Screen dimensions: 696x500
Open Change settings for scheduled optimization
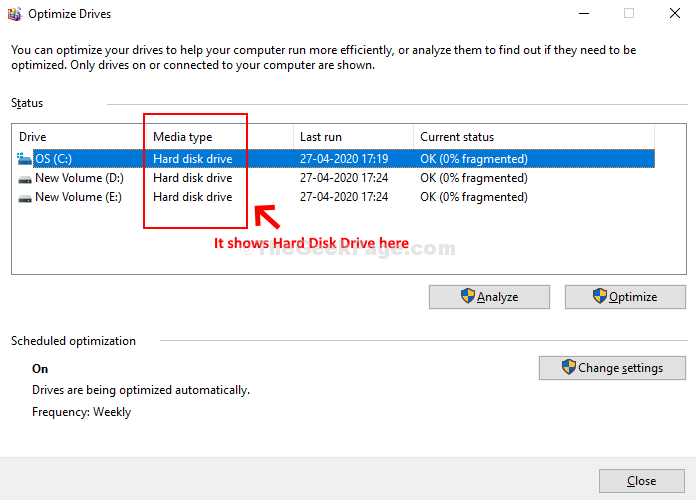[612, 368]
